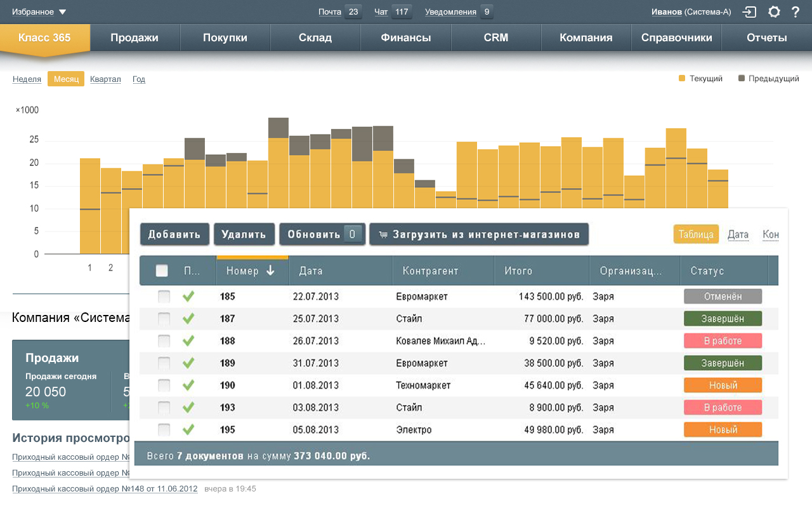Open settings gear icon
The width and height of the screenshot is (812, 508).
tap(774, 12)
